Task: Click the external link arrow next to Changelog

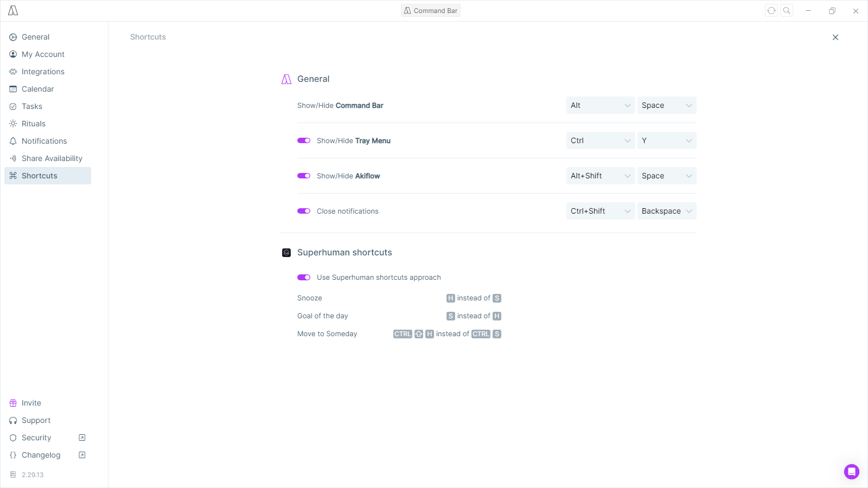Action: tap(82, 455)
